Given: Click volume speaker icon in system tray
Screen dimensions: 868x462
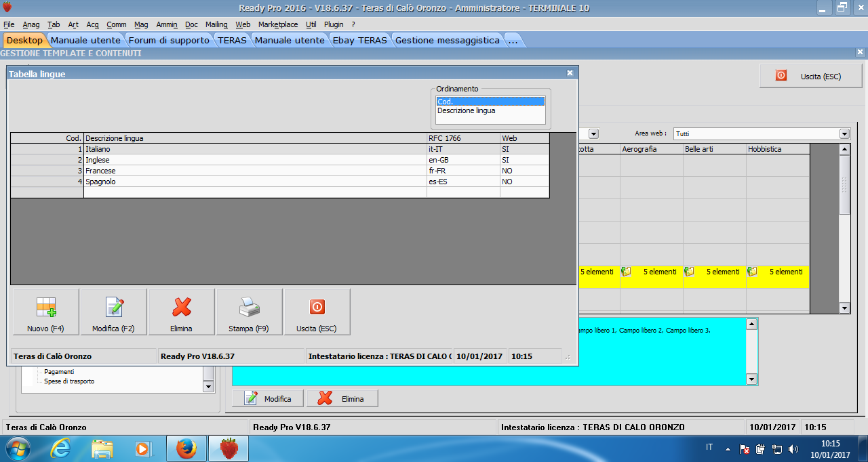Looking at the screenshot, I should [x=794, y=448].
